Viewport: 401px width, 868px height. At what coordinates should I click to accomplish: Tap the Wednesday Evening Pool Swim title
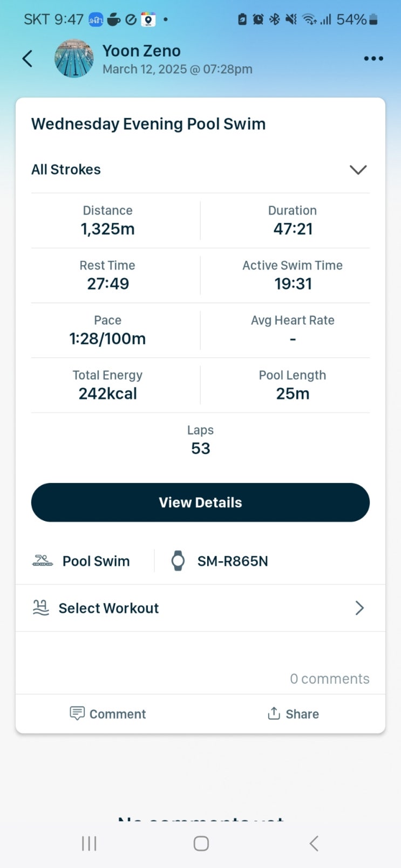(148, 124)
